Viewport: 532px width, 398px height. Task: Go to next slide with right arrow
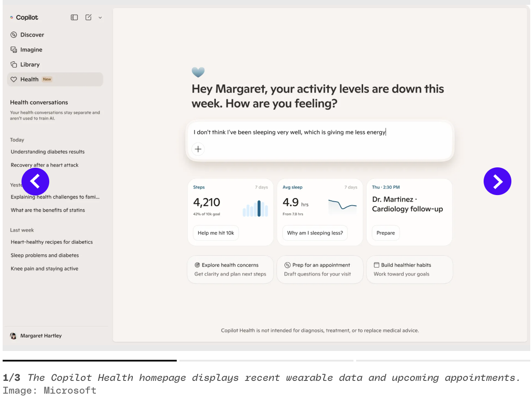pyautogui.click(x=497, y=181)
